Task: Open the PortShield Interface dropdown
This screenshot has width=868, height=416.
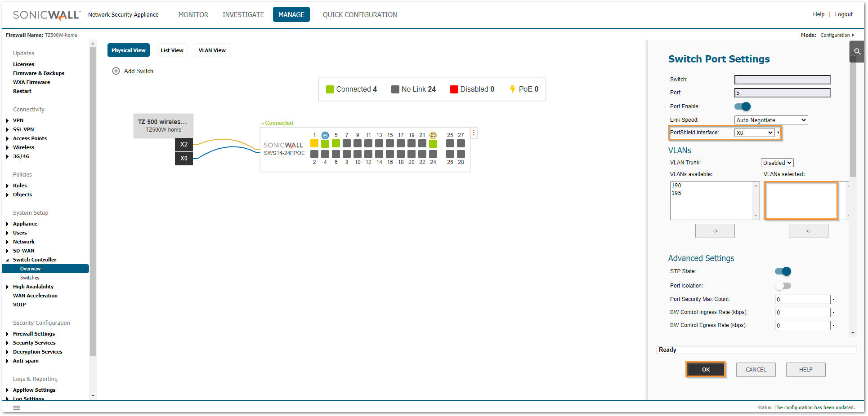Action: 755,133
